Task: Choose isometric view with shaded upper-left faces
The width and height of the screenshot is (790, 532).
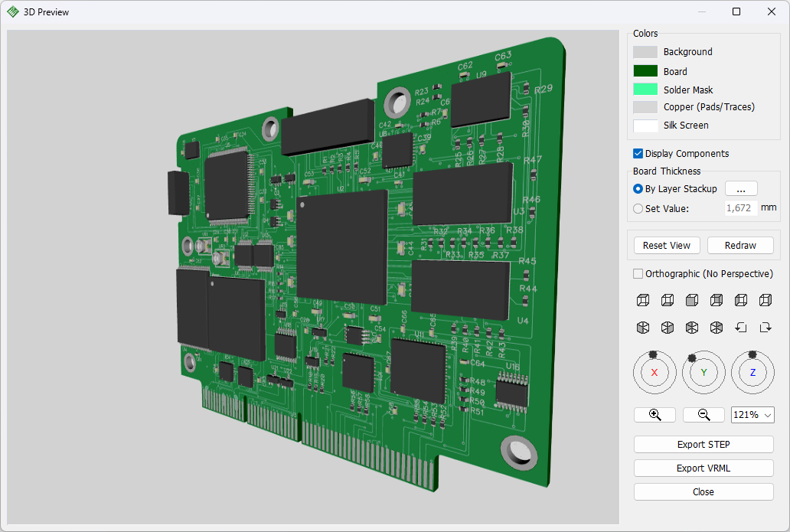Action: [x=692, y=328]
